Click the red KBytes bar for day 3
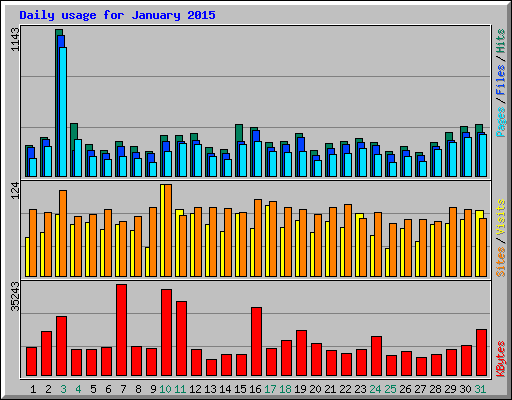The image size is (512, 400). pyautogui.click(x=62, y=346)
